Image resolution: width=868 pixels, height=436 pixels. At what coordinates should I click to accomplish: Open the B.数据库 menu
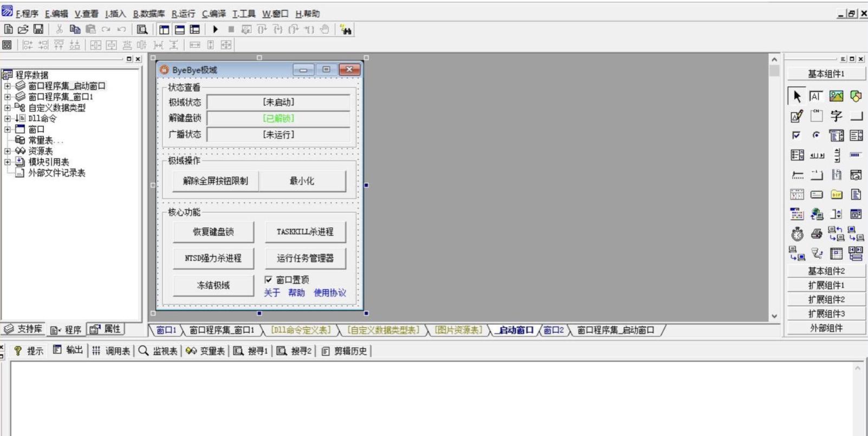tap(149, 14)
